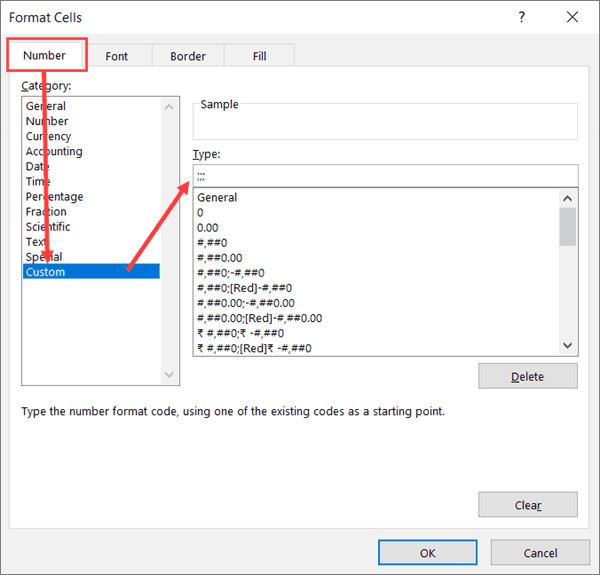The height and width of the screenshot is (575, 600).
Task: Select the #,##0.00 format code
Action: click(x=220, y=258)
